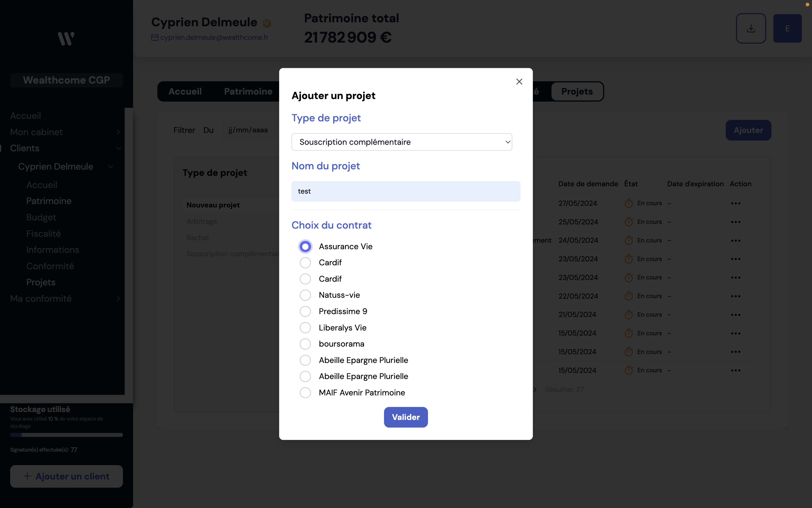Click the Valider button
This screenshot has width=812, height=508.
[406, 417]
